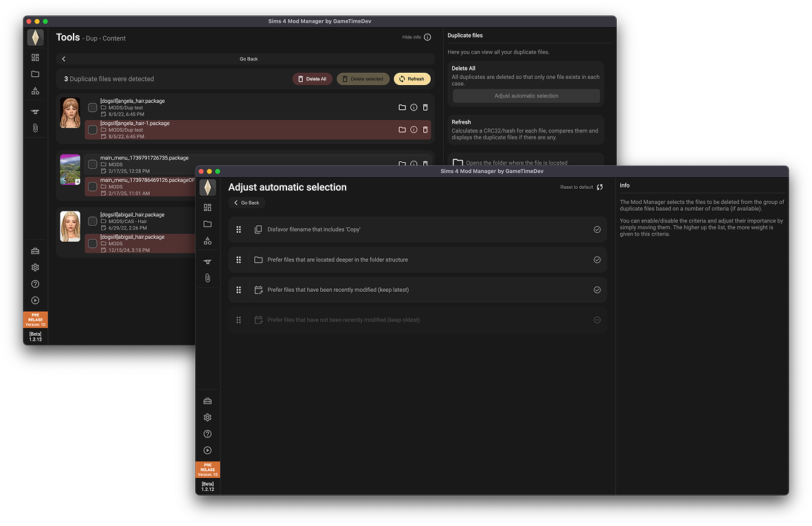Click shapes icon in back window sidebar
812x526 pixels.
pyautogui.click(x=35, y=91)
